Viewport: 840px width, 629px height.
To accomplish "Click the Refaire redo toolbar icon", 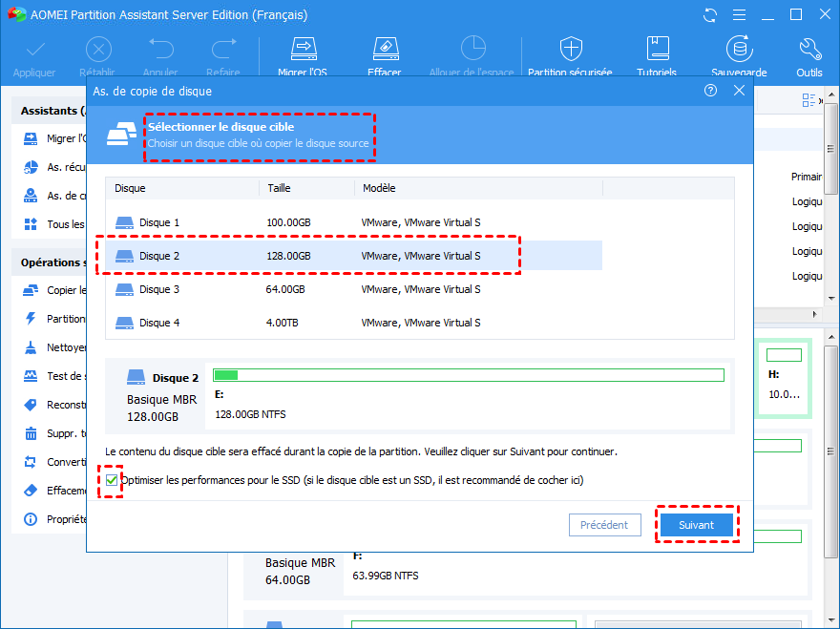I will (x=223, y=50).
